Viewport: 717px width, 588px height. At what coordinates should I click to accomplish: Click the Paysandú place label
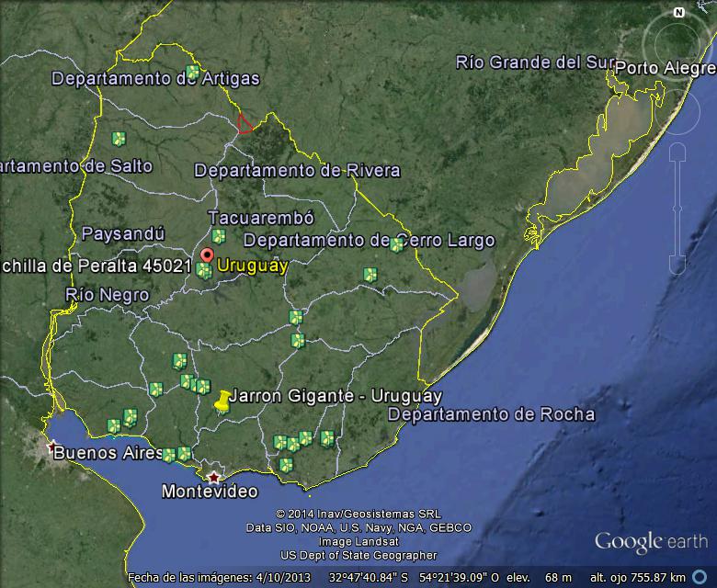click(123, 233)
